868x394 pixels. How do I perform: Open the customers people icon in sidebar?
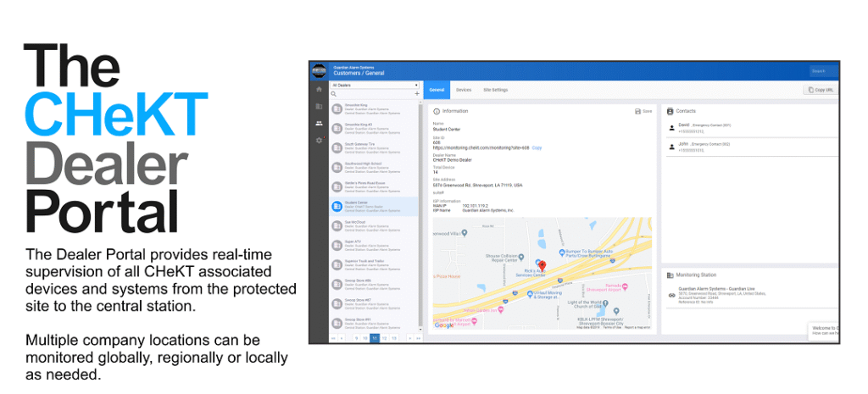click(x=319, y=123)
